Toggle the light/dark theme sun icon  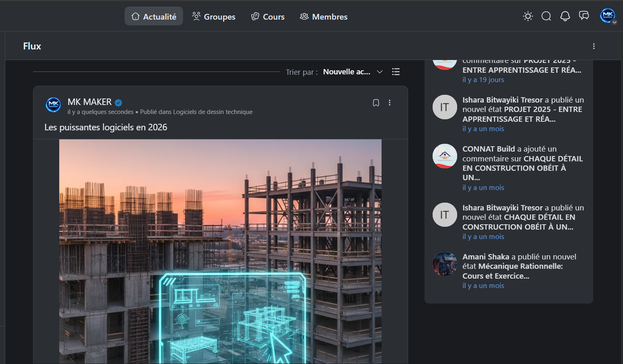tap(528, 16)
